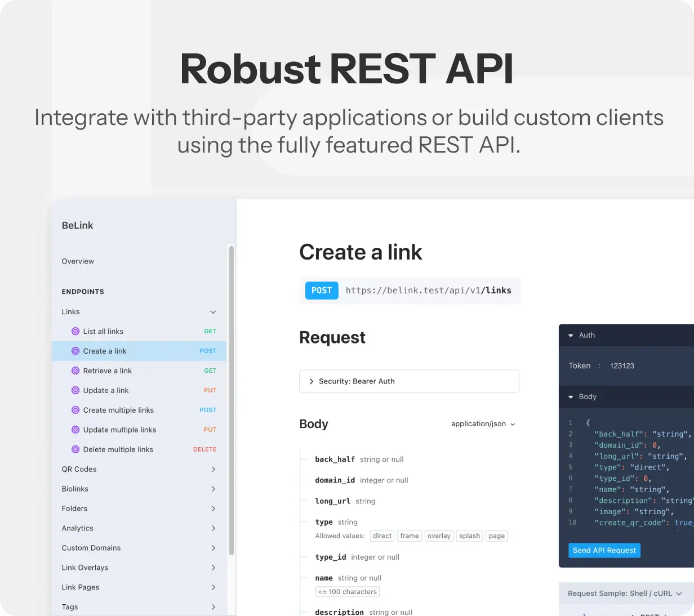Click the domain_id parameter name
This screenshot has width=694, height=616.
pos(335,480)
